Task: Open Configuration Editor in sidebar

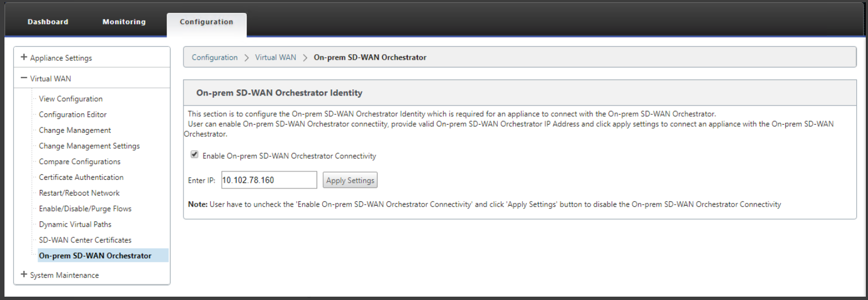Action: pyautogui.click(x=73, y=115)
